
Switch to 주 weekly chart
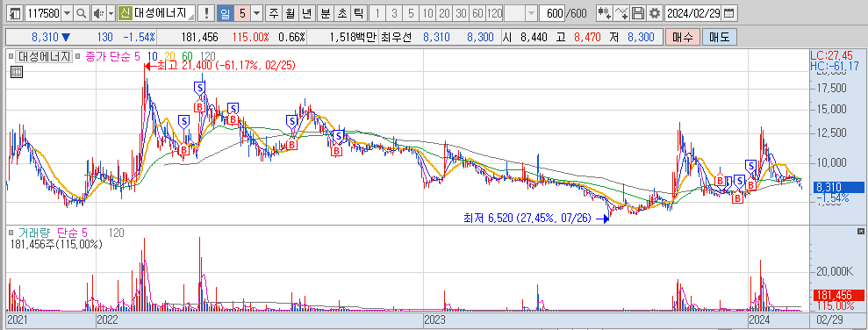[x=274, y=13]
